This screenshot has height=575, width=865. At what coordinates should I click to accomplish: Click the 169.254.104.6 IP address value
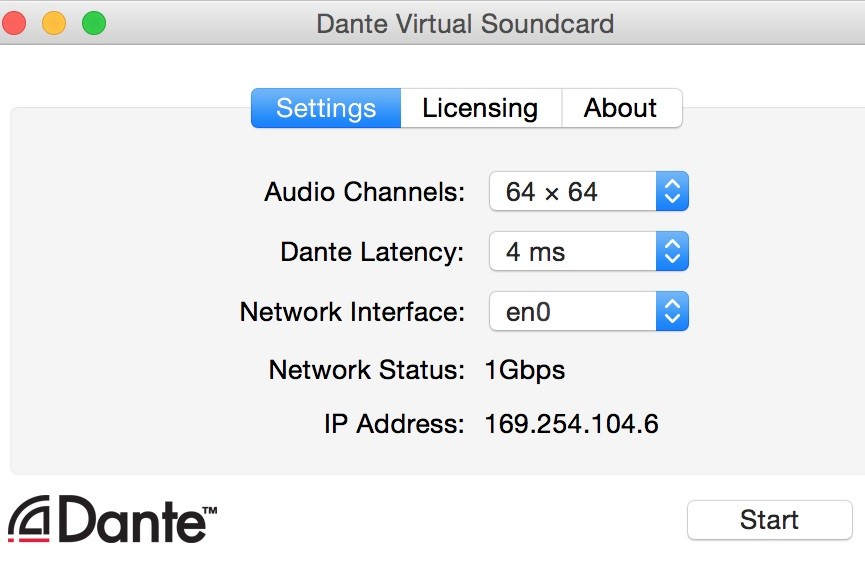[572, 424]
